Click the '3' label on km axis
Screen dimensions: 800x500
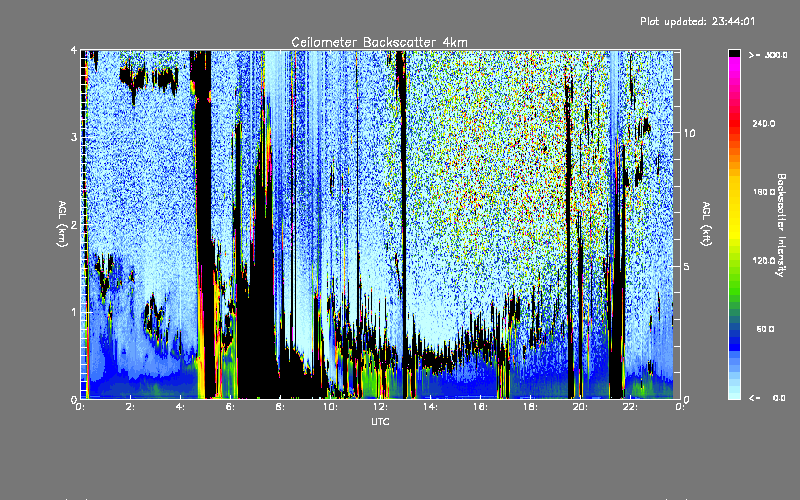[x=74, y=137]
